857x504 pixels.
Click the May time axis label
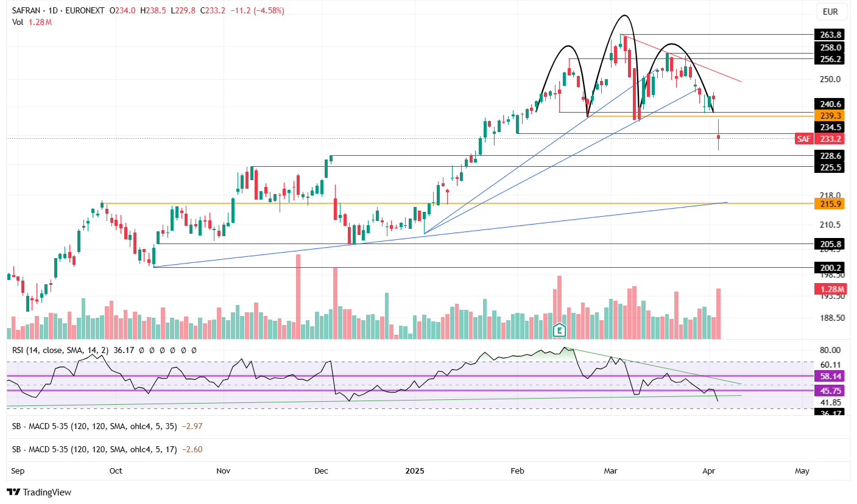pos(802,471)
